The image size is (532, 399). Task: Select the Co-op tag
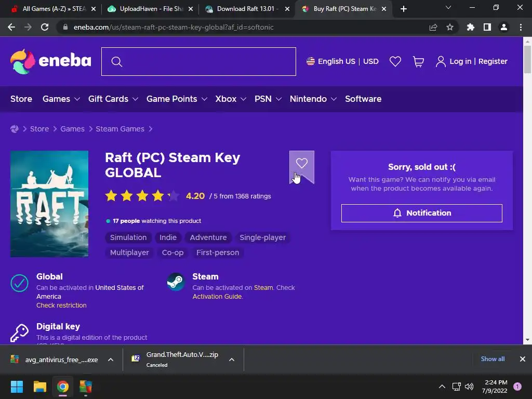(x=172, y=252)
